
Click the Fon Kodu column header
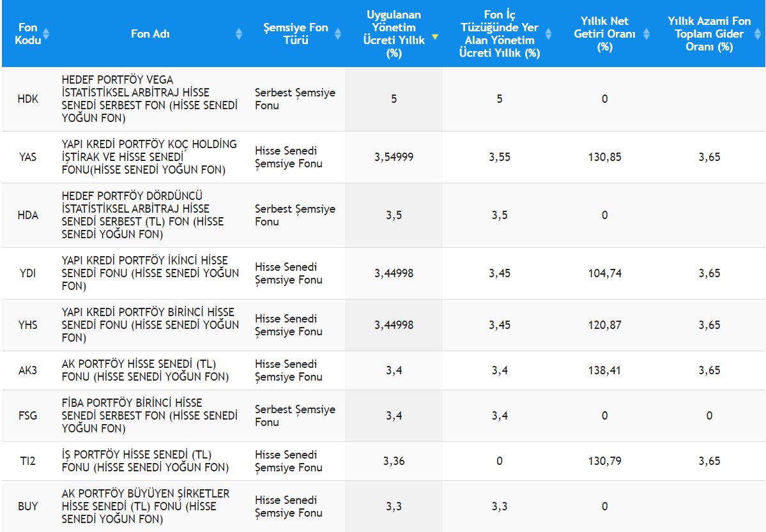28,34
